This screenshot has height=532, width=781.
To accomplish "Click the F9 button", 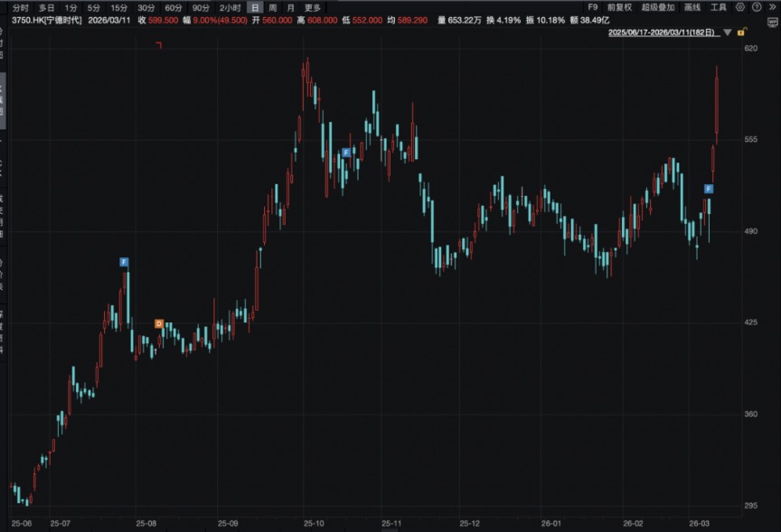I will [x=593, y=7].
